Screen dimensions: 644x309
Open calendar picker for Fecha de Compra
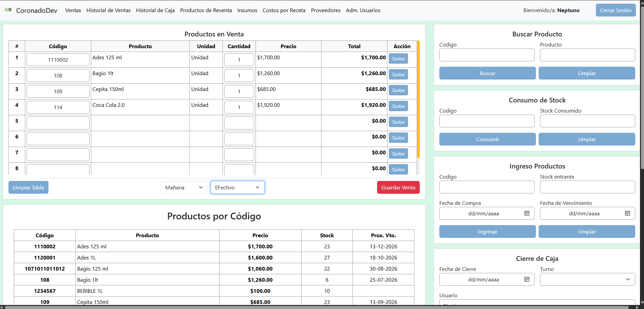coord(527,213)
